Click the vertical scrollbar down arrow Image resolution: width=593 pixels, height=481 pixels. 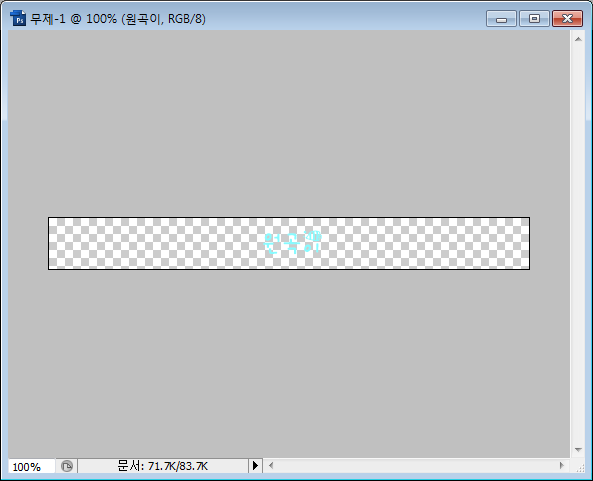[x=578, y=450]
